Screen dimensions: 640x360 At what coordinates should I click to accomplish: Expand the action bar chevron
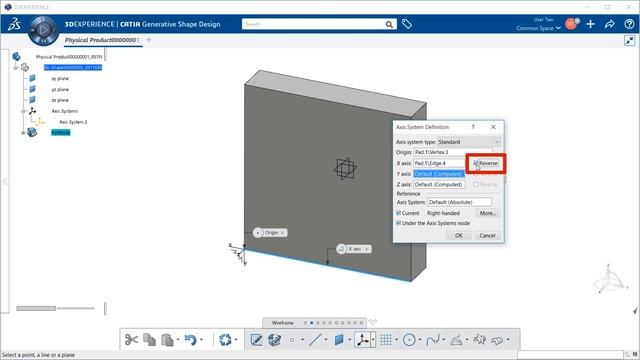372,322
